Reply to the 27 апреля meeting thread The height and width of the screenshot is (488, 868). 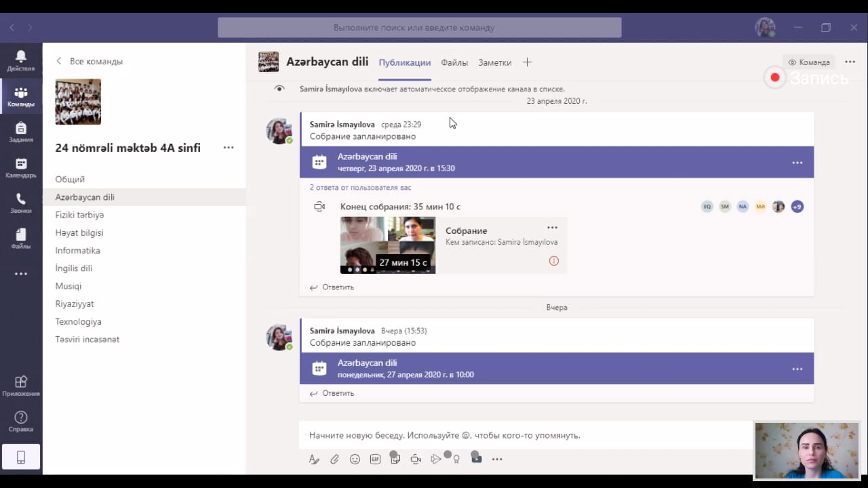click(332, 393)
